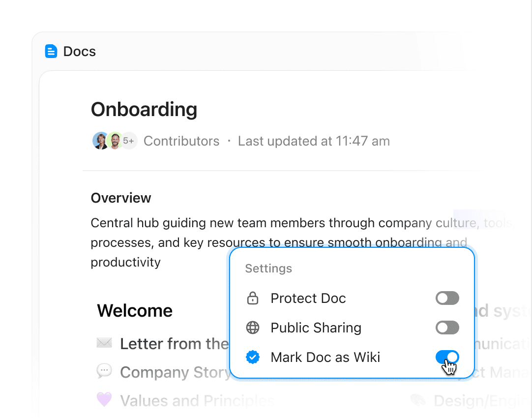
Task: Select the Mark Doc as Wiki label
Action: point(325,358)
